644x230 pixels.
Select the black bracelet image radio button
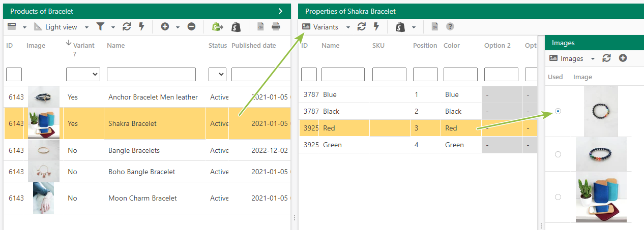coord(558,111)
